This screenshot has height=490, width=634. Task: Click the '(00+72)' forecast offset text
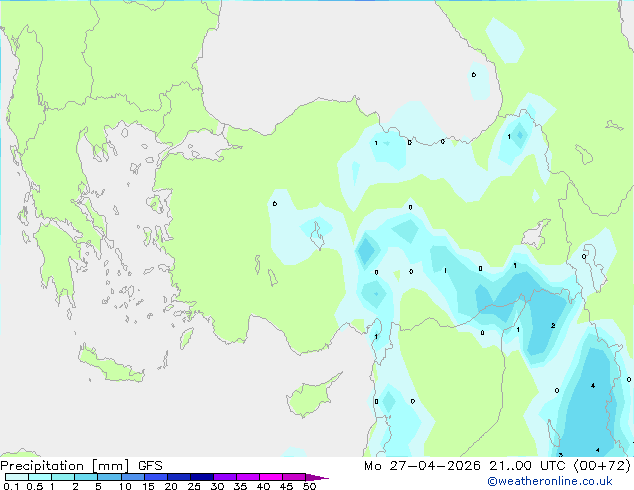click(x=602, y=466)
